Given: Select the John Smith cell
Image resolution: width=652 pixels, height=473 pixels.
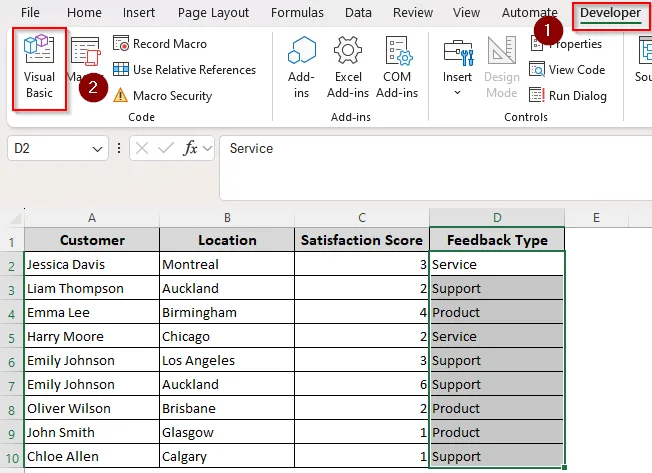Looking at the screenshot, I should (x=92, y=432).
